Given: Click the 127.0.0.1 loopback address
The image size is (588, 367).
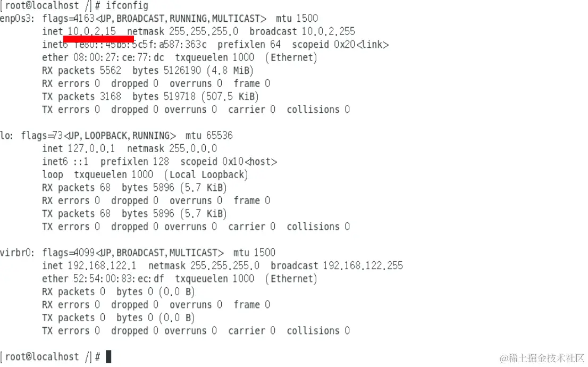Looking at the screenshot, I should [91, 148].
